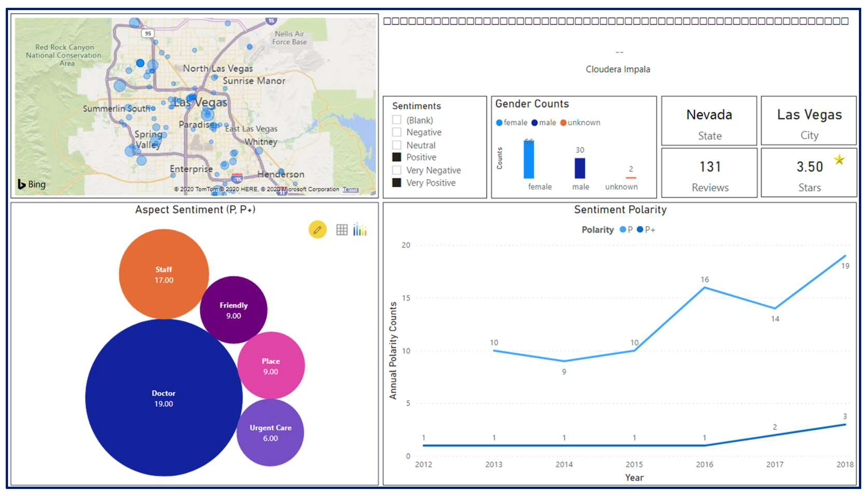Image resolution: width=868 pixels, height=496 pixels.
Task: Check the Negative sentiment checkbox
Action: coord(396,132)
